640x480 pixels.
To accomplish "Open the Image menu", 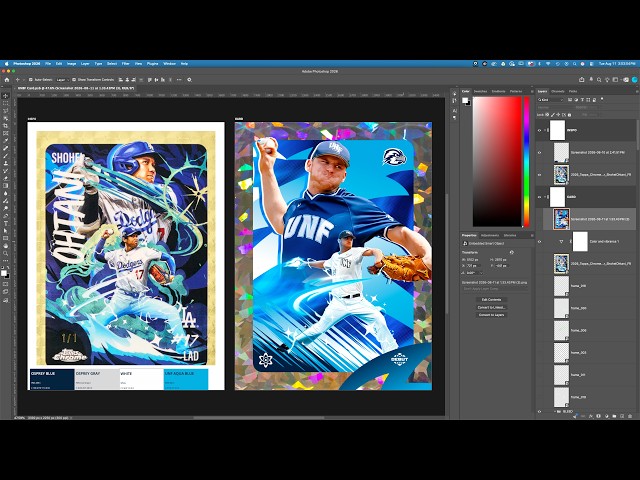I will click(71, 64).
